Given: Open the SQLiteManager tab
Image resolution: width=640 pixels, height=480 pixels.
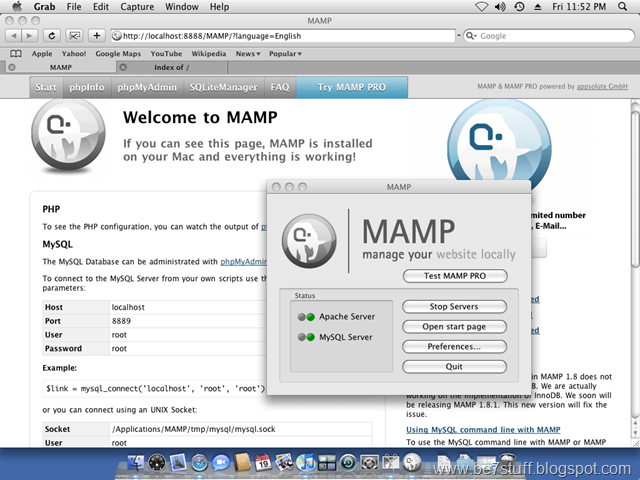Looking at the screenshot, I should click(x=223, y=87).
